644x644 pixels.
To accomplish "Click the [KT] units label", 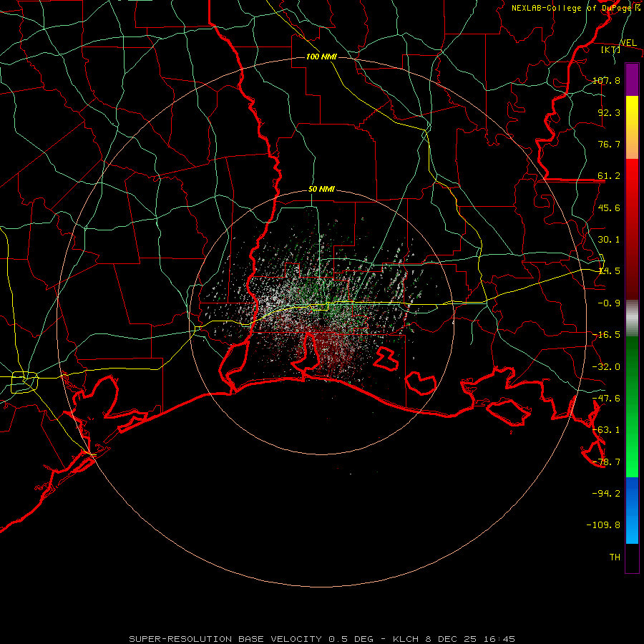I will pos(610,49).
